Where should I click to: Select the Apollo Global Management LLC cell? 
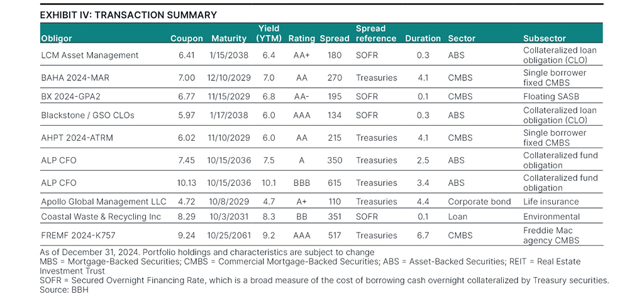point(104,202)
